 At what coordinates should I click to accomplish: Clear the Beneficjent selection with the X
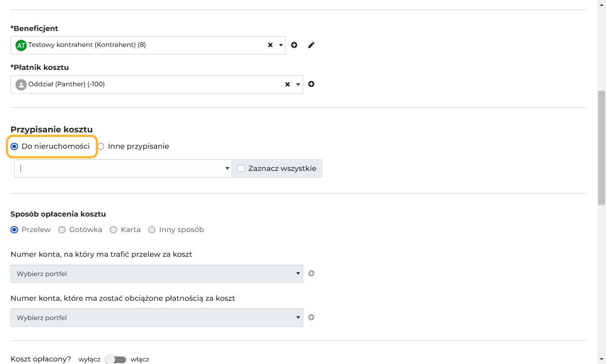click(x=270, y=45)
